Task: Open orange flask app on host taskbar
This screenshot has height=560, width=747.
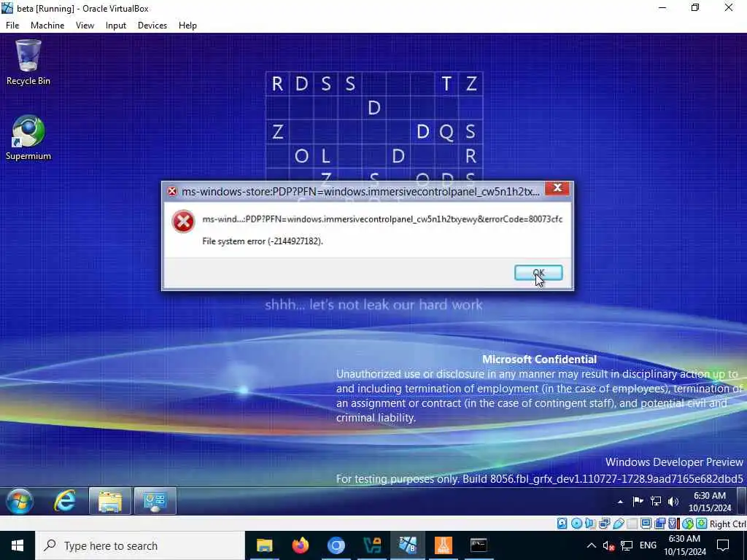Action: tap(444, 545)
